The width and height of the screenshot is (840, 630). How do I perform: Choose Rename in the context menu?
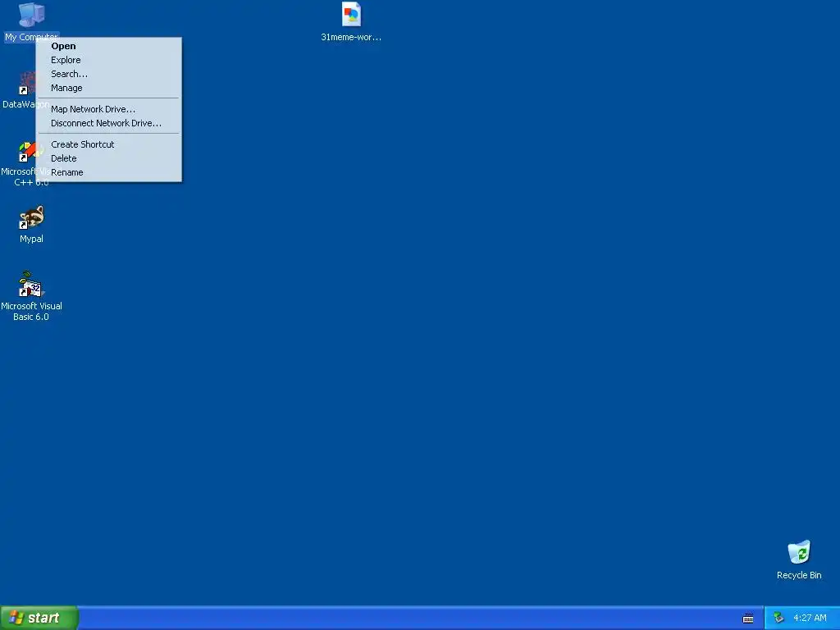click(x=110, y=172)
